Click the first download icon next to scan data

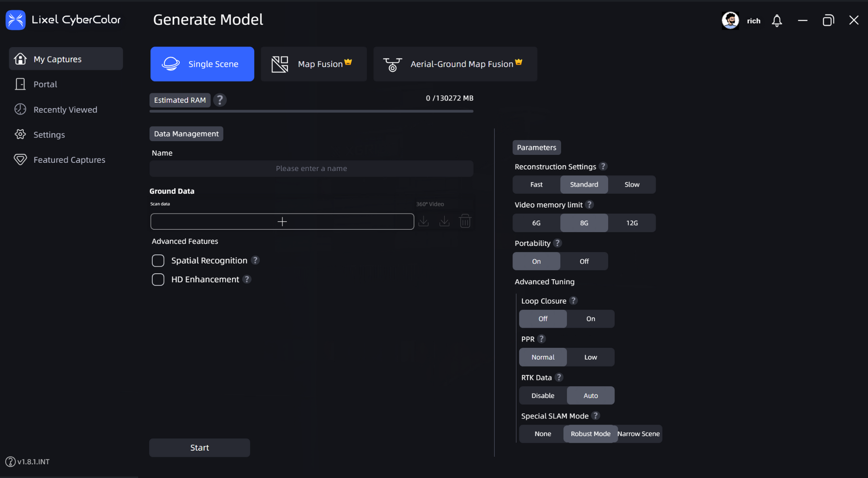click(423, 221)
